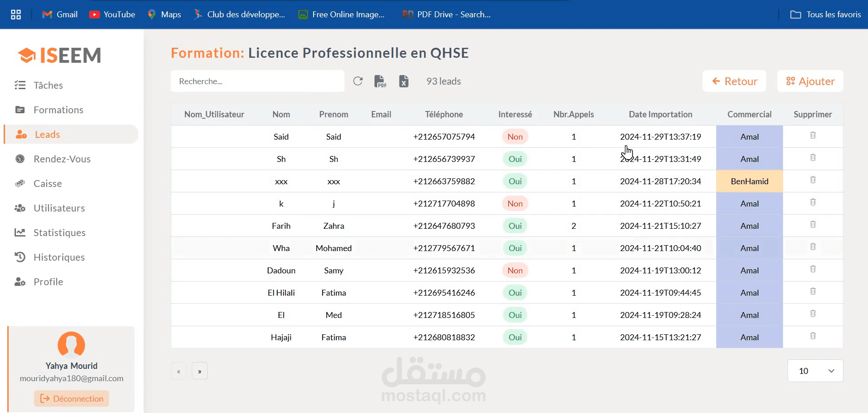Click Amal commercial cell for Farih Zahra

749,226
